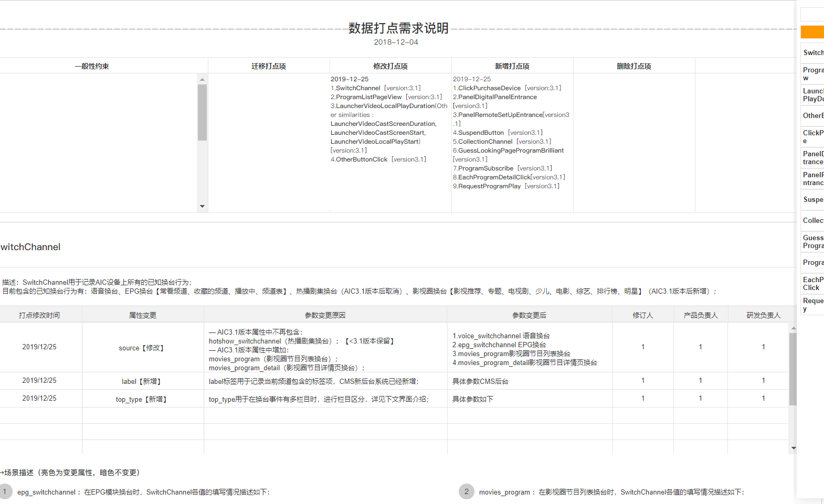This screenshot has width=824, height=504.
Task: Click the date 2018-12-04 under the title
Action: pos(396,42)
